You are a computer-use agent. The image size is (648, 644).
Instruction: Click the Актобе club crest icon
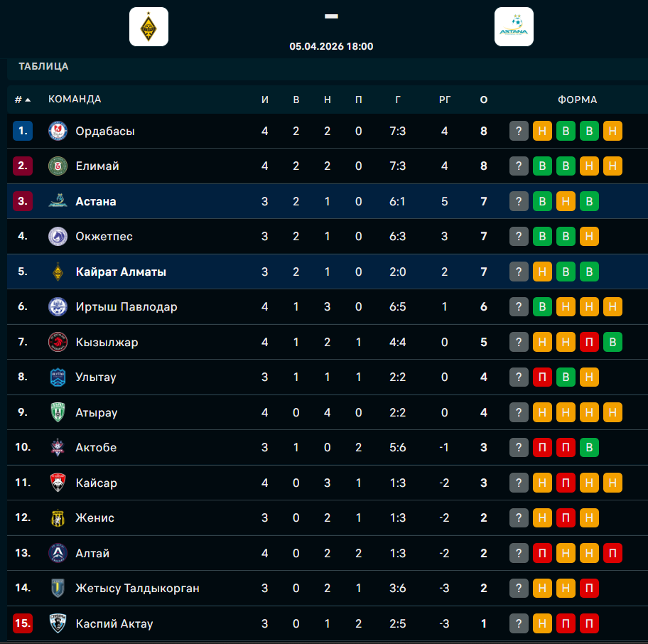click(58, 448)
